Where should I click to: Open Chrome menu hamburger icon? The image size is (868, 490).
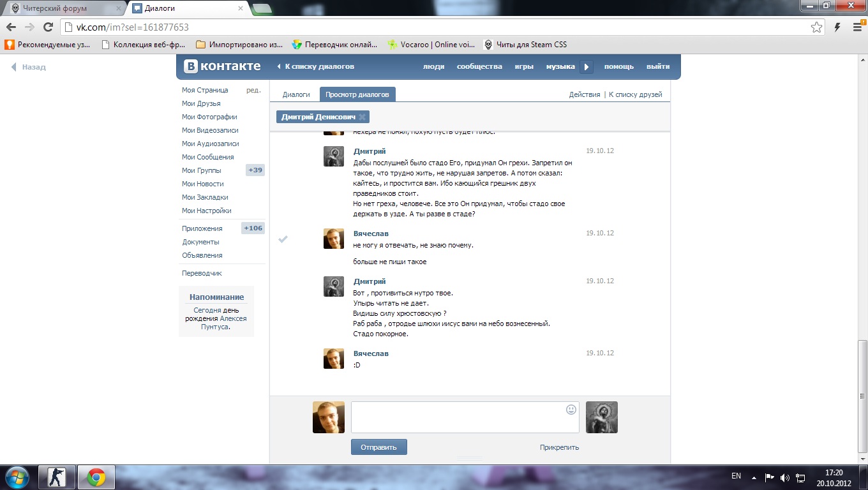pos(858,27)
